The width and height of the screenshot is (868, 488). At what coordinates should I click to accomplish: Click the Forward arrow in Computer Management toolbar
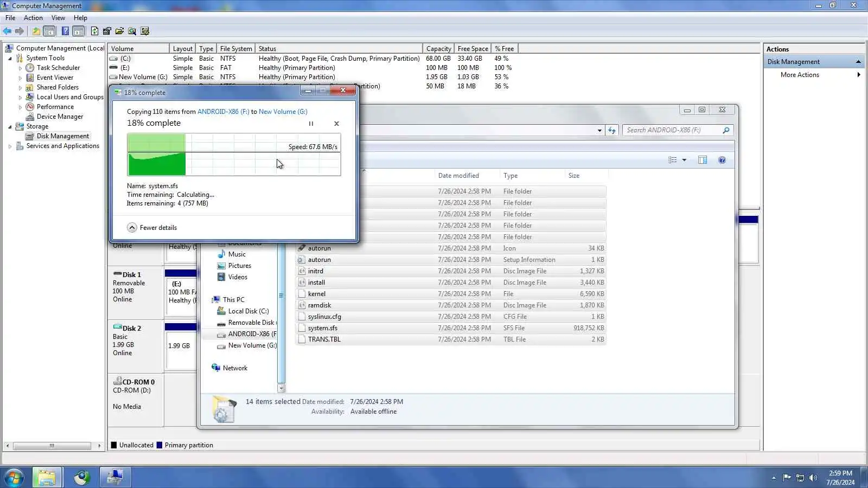tap(20, 31)
